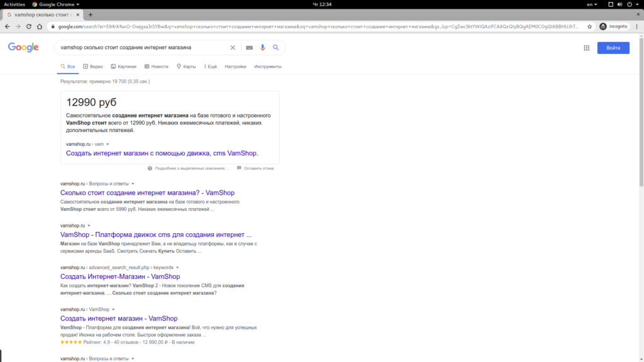Open Chrome three-dot menu
Viewport: 644px width, 362px height.
click(636, 26)
